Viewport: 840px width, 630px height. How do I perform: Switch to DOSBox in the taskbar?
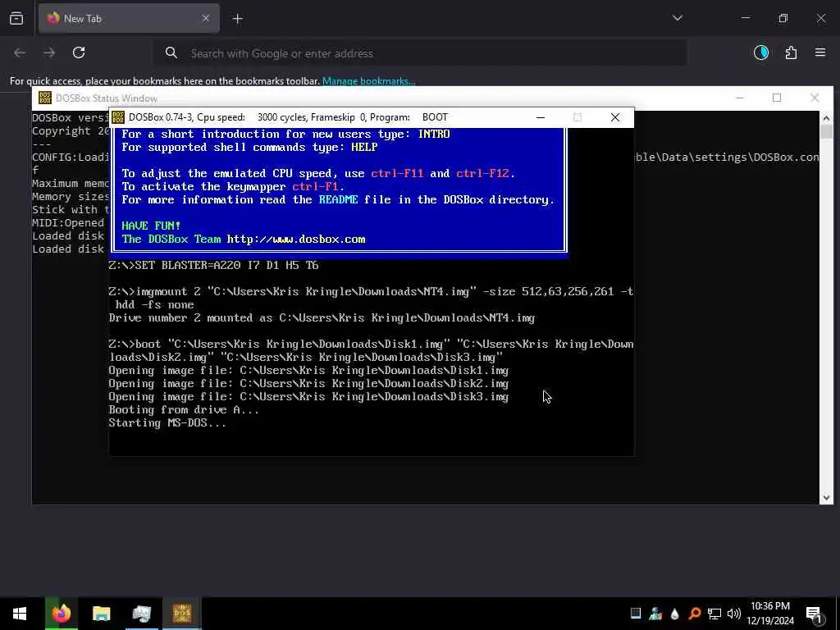click(x=181, y=614)
